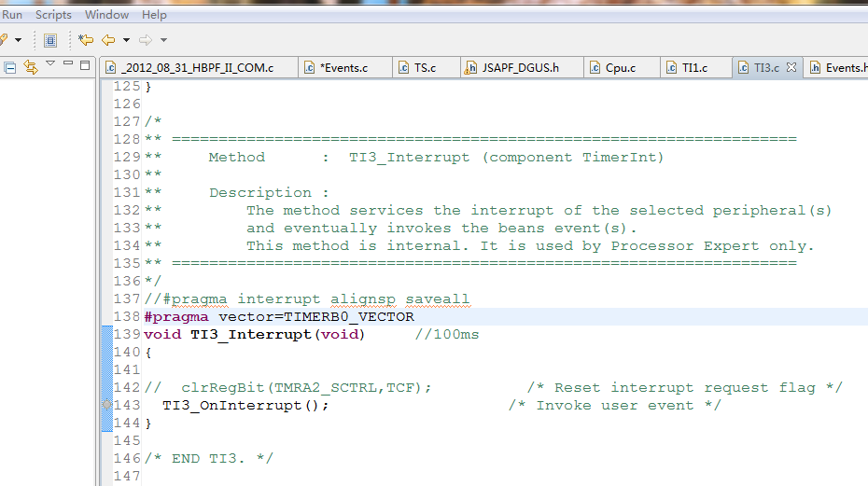Click line number 138 in the gutter
Viewport: 868px width, 486px height.
pos(127,316)
